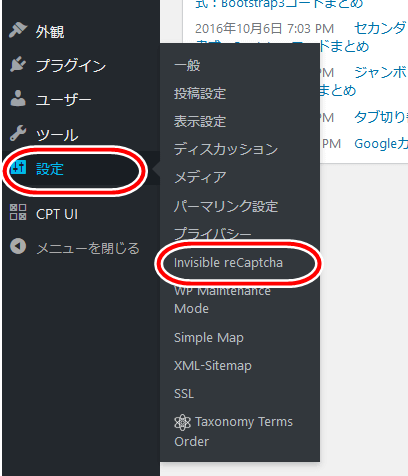The image size is (408, 476).
Task: Select メディア submenu entry
Action: [200, 177]
